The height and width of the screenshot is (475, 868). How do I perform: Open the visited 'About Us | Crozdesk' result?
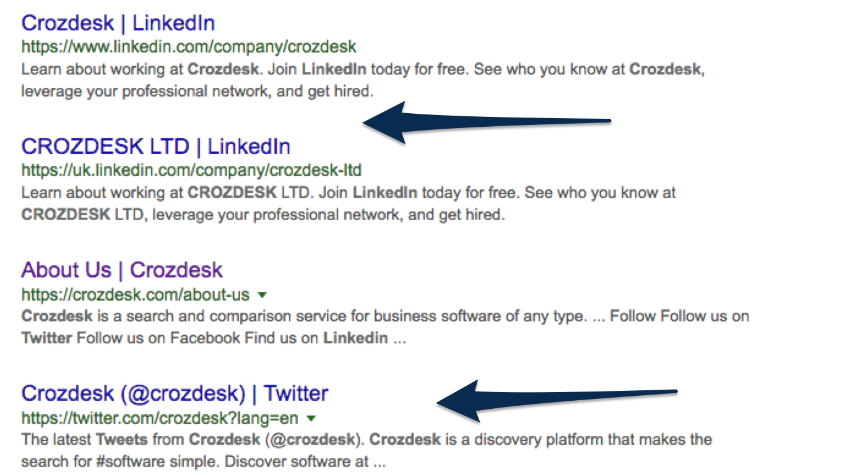pos(122,270)
